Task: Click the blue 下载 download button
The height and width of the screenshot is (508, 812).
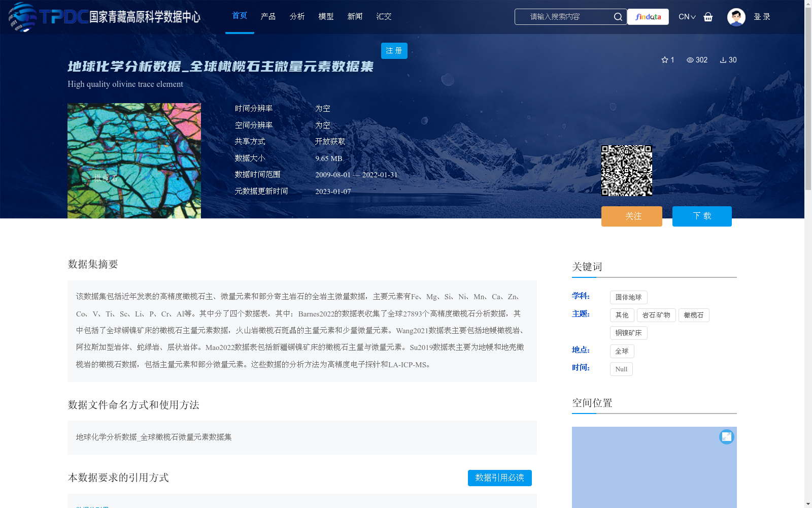Action: [702, 216]
